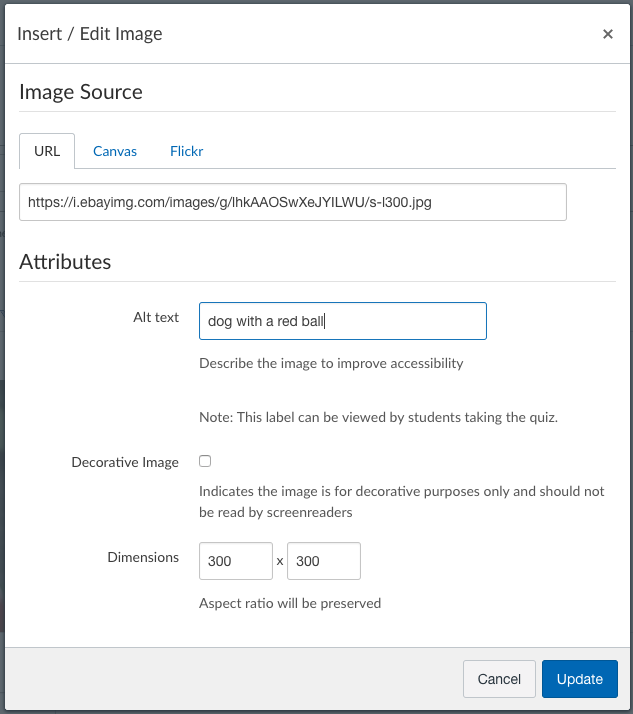Click the "Describe the image" accessibility hint
This screenshot has width=633, height=714.
click(x=331, y=363)
